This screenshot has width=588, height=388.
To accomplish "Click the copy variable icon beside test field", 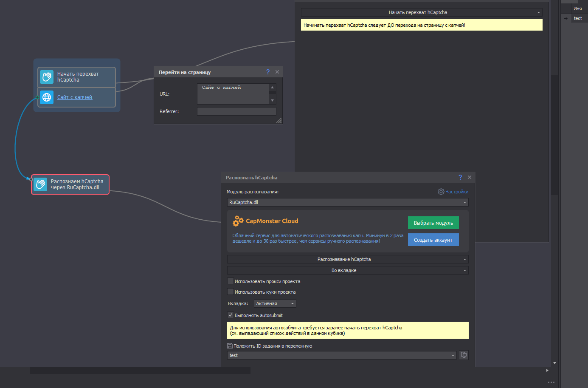I will (x=464, y=355).
